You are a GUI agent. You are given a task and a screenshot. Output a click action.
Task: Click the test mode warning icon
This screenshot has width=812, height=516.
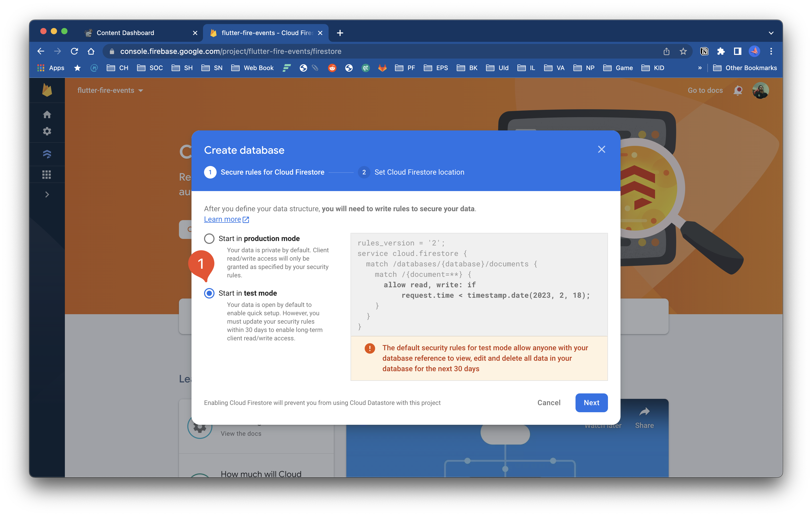tap(370, 348)
